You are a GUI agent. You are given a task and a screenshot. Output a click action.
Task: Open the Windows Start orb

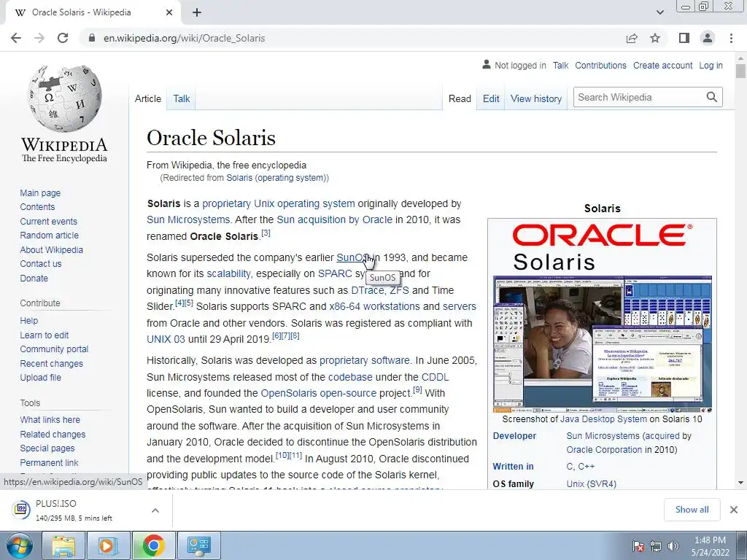(20, 545)
